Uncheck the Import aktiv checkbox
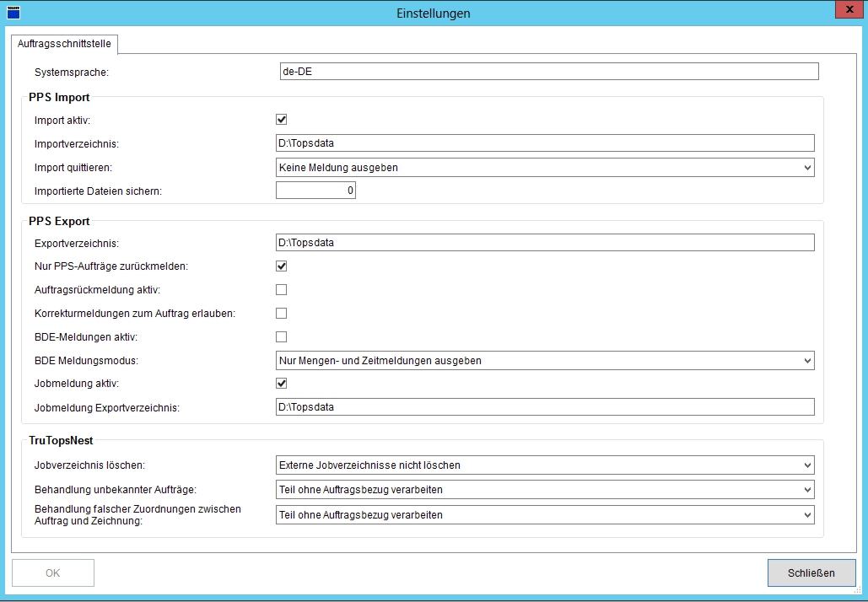The width and height of the screenshot is (868, 602). (282, 120)
